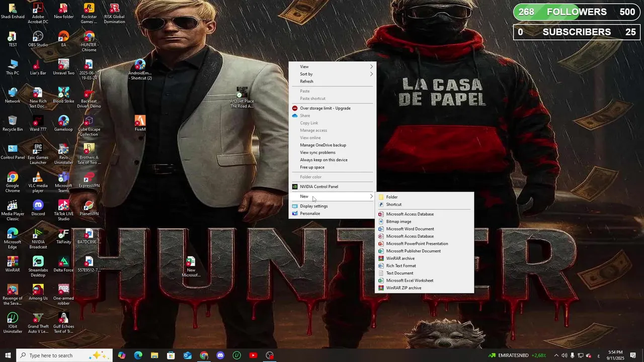Choose Manage OneDrive backup
The width and height of the screenshot is (644, 362).
pyautogui.click(x=333, y=145)
